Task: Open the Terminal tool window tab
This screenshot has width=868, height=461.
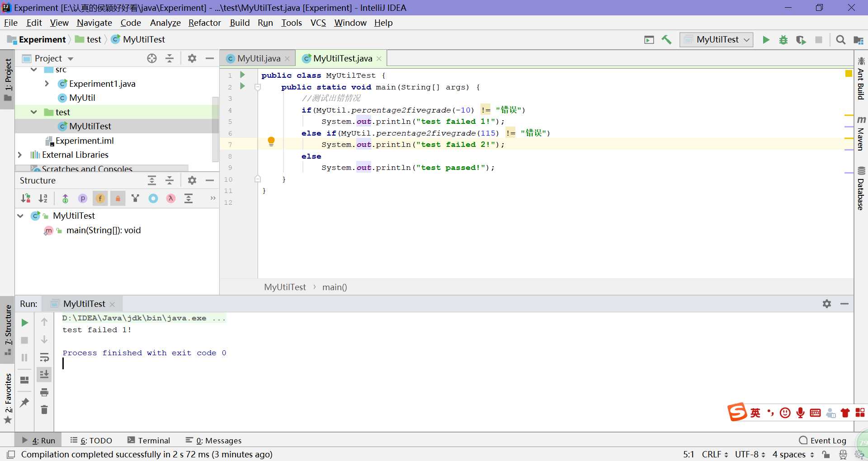Action: click(x=149, y=440)
